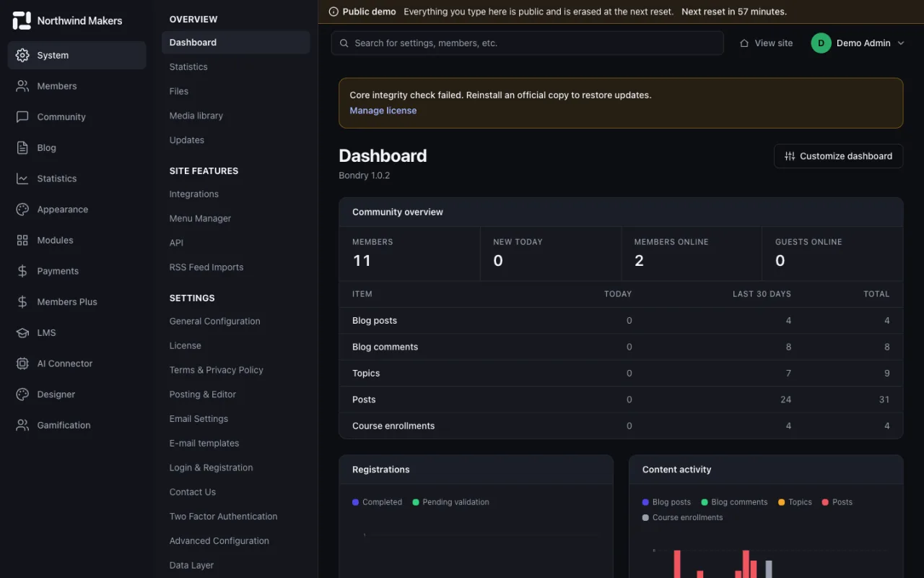Click the Public demo info icon
Image resolution: width=924 pixels, height=578 pixels.
334,12
